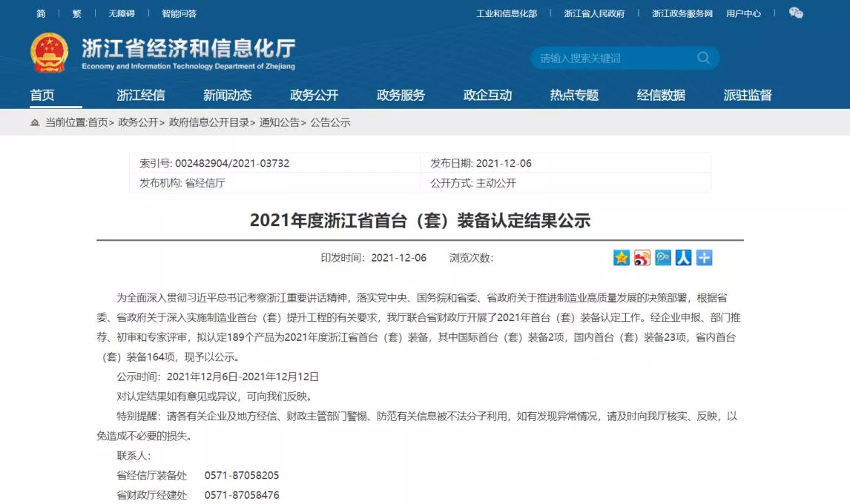
Task: Share via People's Weibo icon
Action: [684, 257]
